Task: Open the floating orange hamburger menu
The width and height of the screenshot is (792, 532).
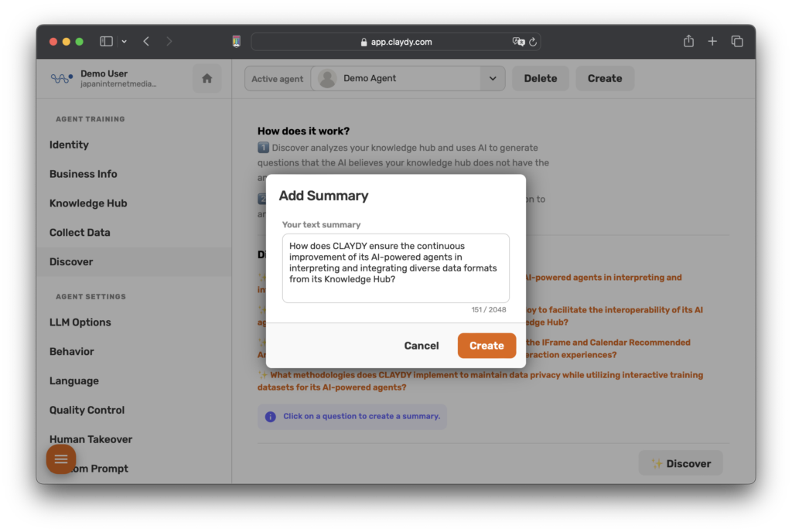Action: [61, 459]
